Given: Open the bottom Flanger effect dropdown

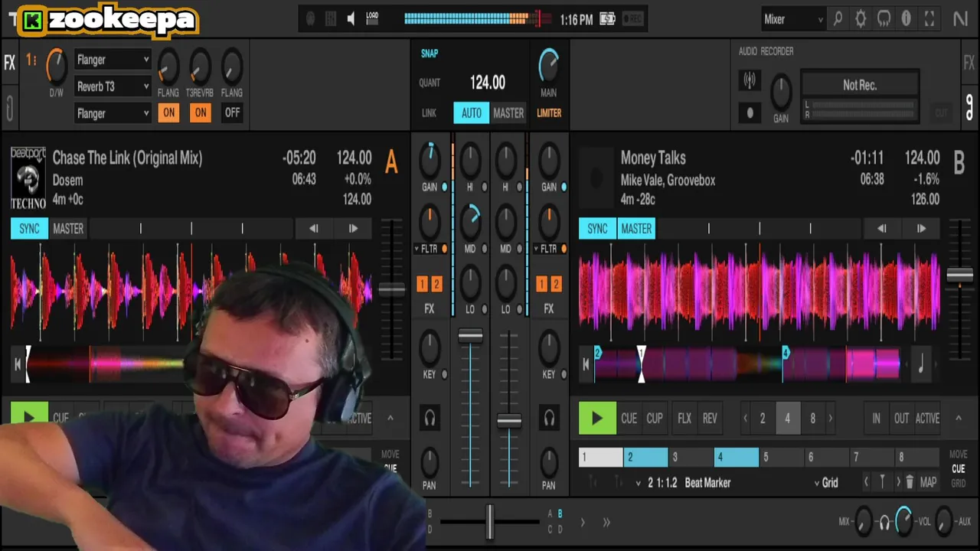Looking at the screenshot, I should coord(113,113).
